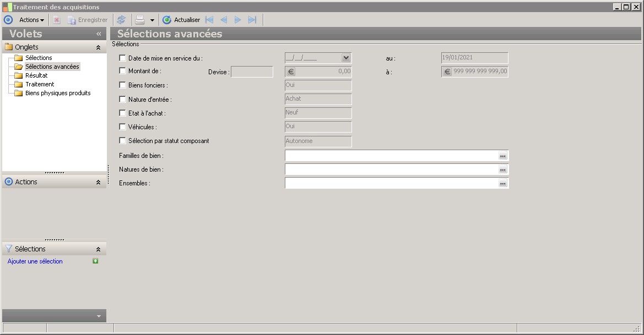Click the Enregistrer save button

[88, 20]
